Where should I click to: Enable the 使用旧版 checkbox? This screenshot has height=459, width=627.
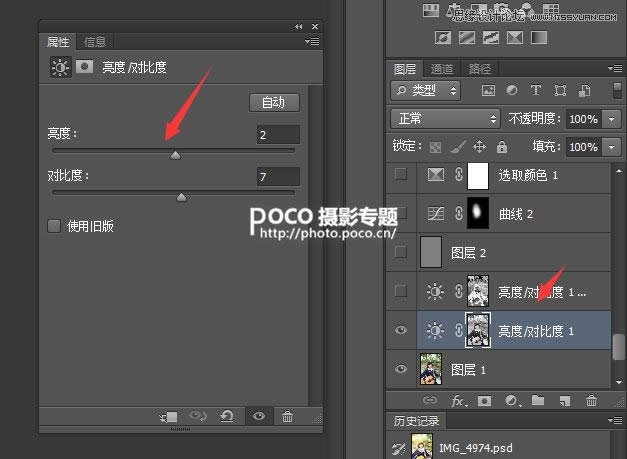[54, 226]
